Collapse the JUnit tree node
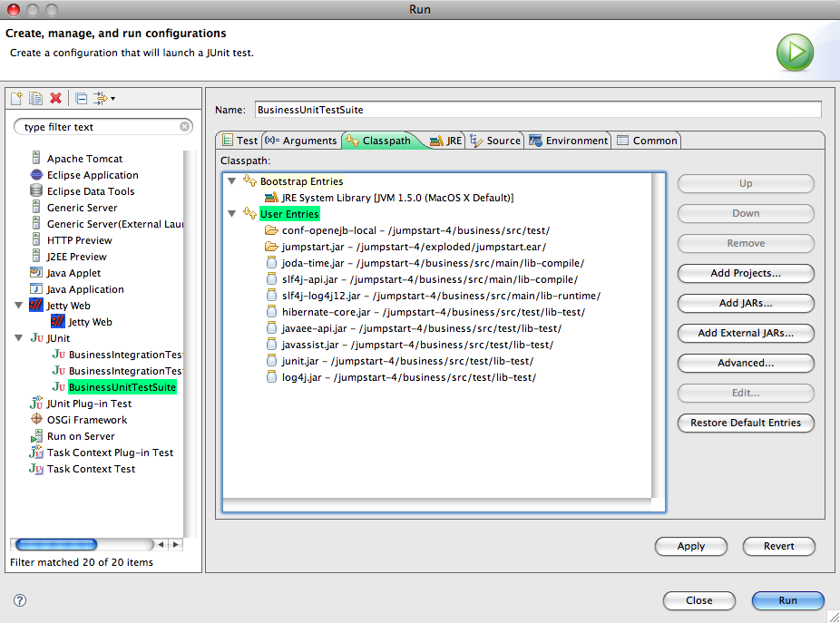 tap(18, 338)
